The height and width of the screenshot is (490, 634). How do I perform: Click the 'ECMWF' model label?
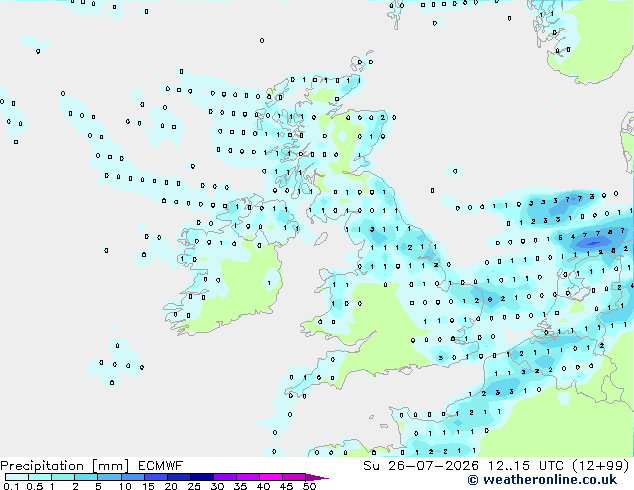tap(161, 466)
